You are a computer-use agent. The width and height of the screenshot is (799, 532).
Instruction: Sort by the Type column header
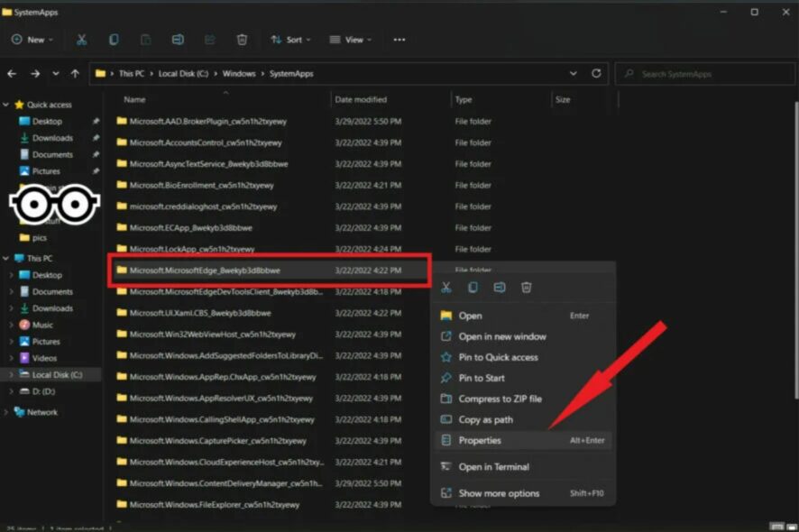pos(464,100)
